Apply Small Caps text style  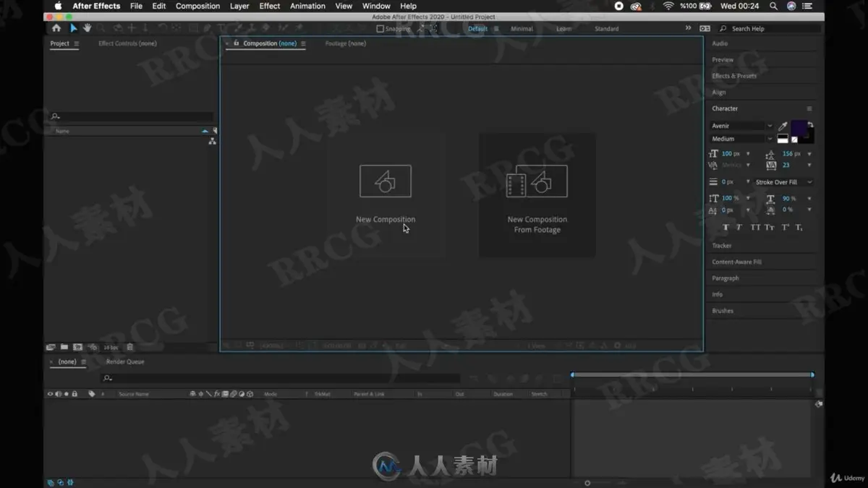(770, 227)
